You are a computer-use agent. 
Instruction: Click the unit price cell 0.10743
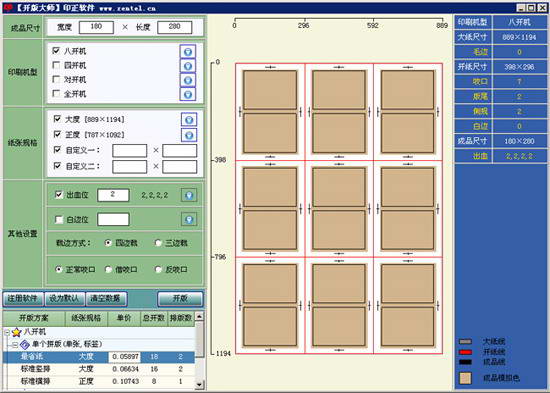click(x=125, y=381)
